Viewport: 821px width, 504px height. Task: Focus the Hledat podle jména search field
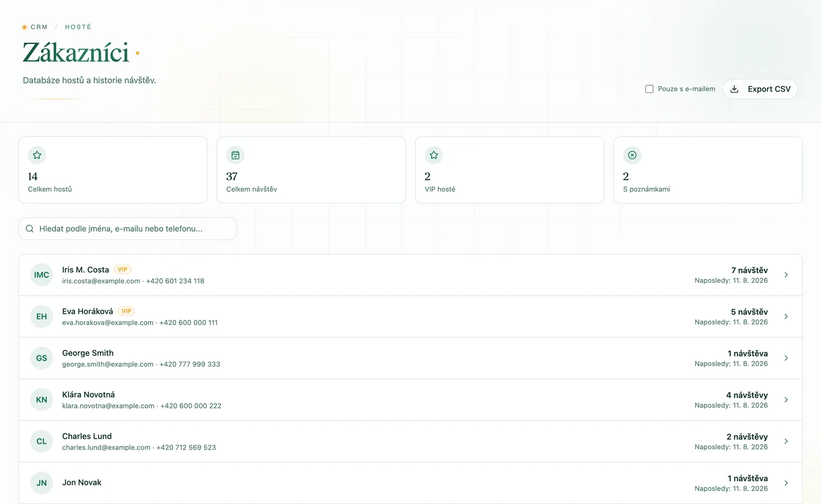128,229
